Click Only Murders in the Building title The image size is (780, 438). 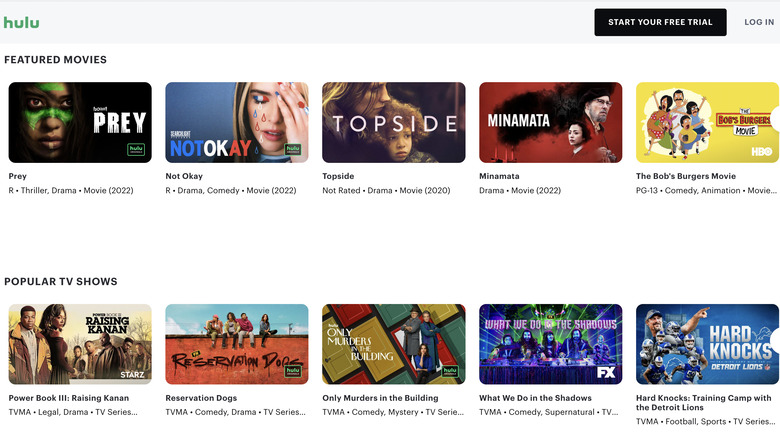(380, 398)
